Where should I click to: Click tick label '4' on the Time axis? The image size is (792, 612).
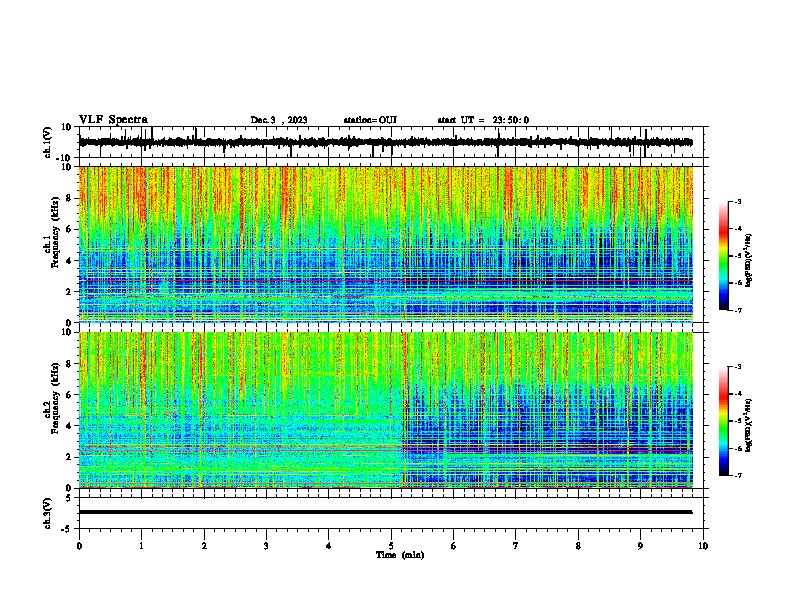tap(329, 546)
